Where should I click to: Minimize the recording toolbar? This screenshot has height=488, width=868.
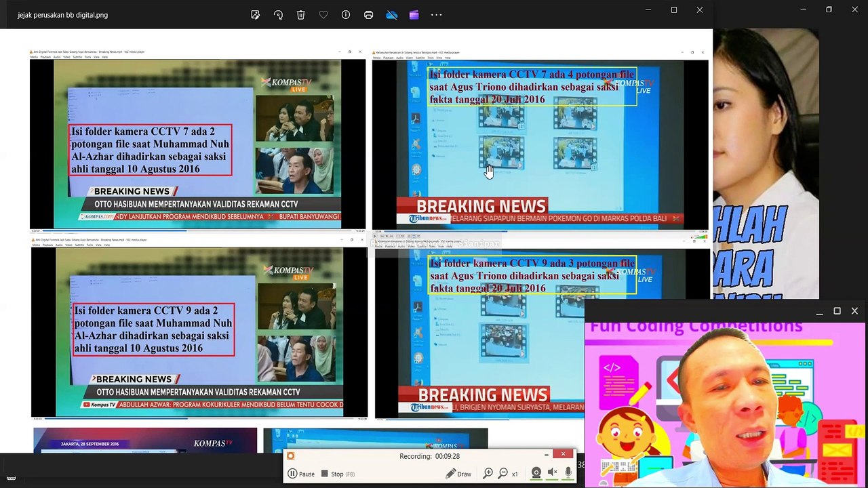(547, 454)
